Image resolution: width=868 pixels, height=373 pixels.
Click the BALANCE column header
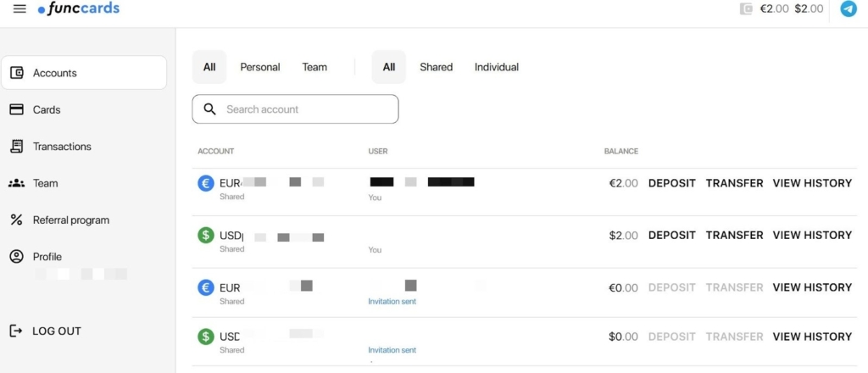pyautogui.click(x=621, y=151)
